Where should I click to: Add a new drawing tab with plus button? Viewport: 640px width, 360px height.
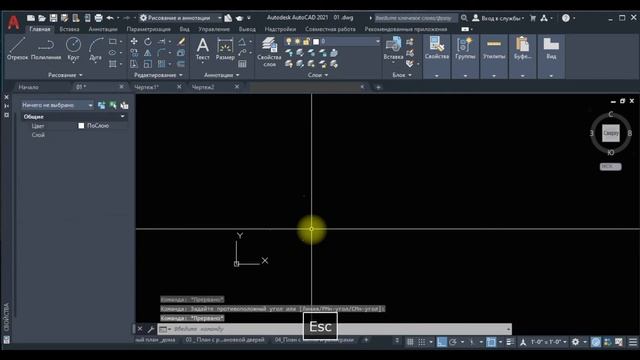click(378, 87)
